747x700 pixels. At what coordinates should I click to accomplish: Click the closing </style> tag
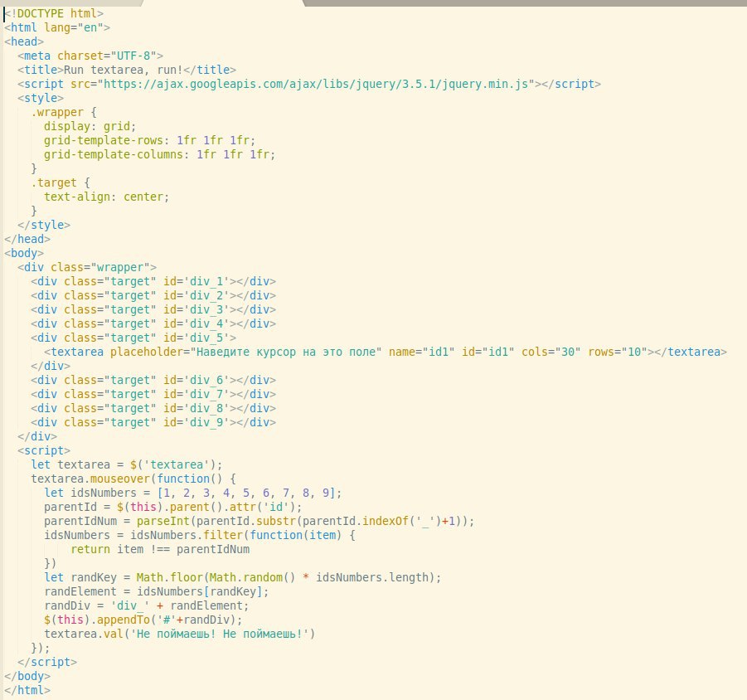pos(44,225)
